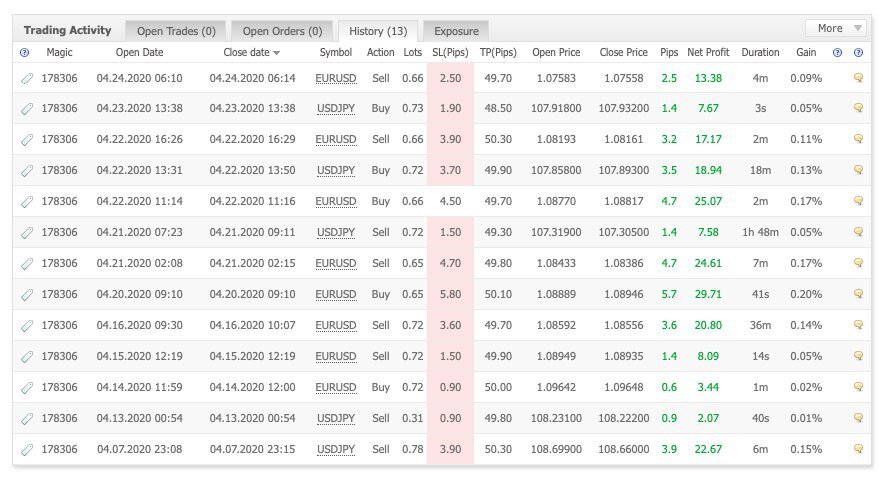Sort table by Net Profit header
884x478 pixels.
[708, 52]
